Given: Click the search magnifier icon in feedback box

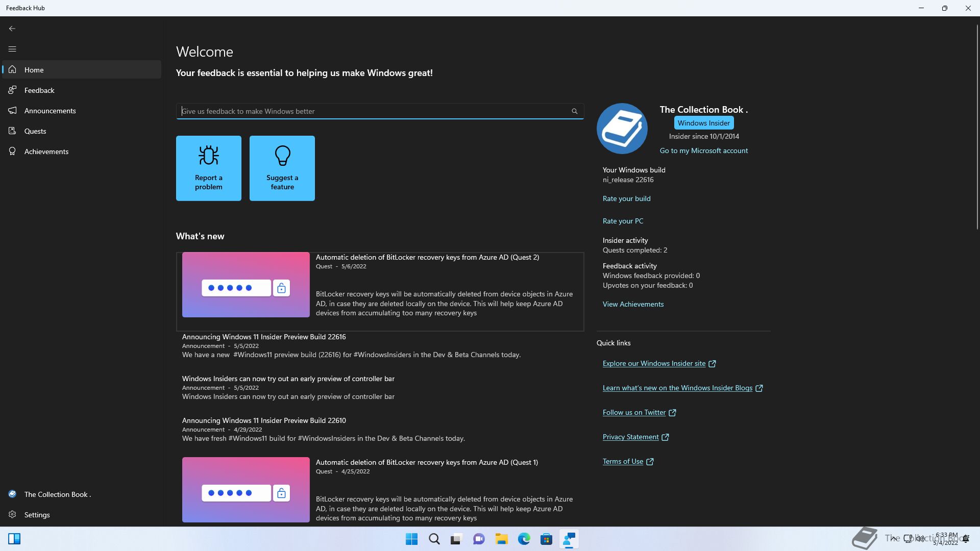Looking at the screenshot, I should (x=575, y=111).
